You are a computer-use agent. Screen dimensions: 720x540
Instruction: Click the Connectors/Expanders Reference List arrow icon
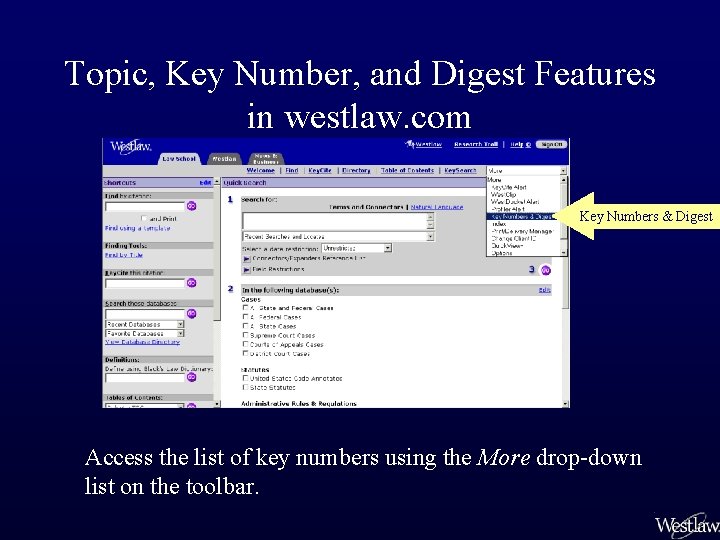tap(246, 259)
